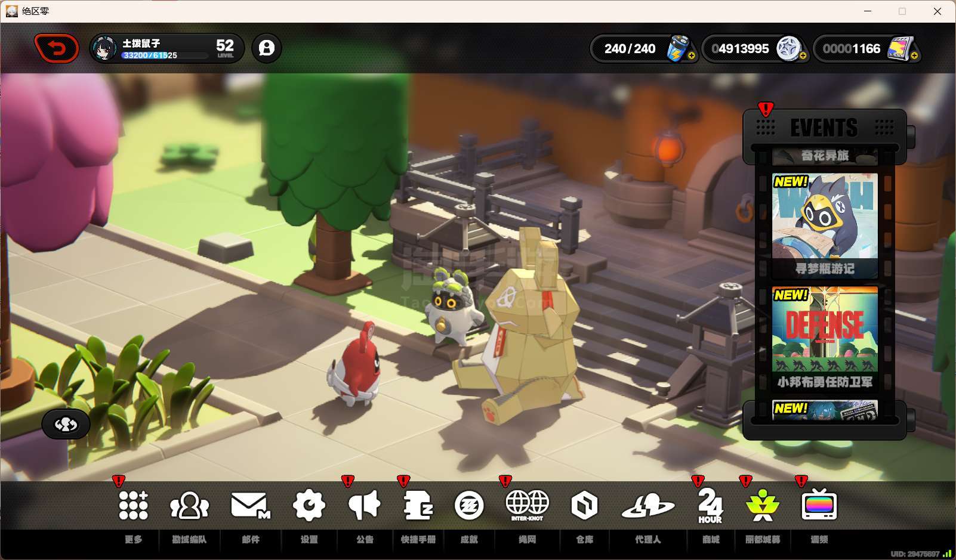
Task: Click the Polychrome film icon
Action: (899, 48)
